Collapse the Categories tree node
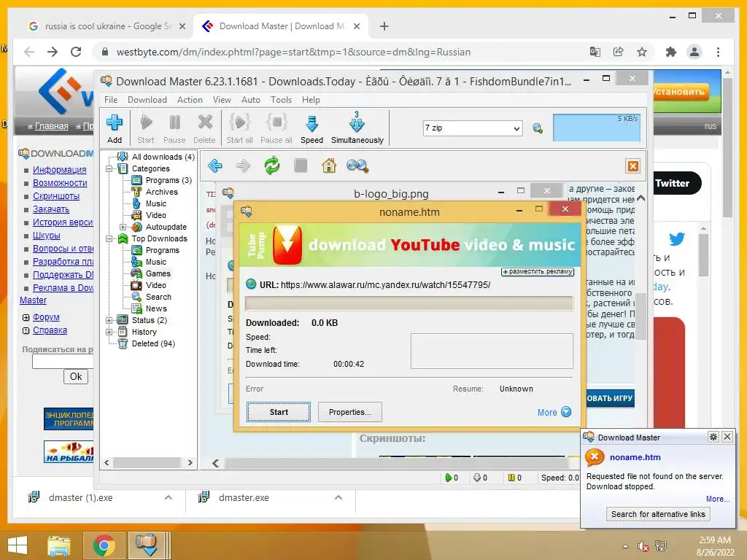This screenshot has width=747, height=560. 109,168
